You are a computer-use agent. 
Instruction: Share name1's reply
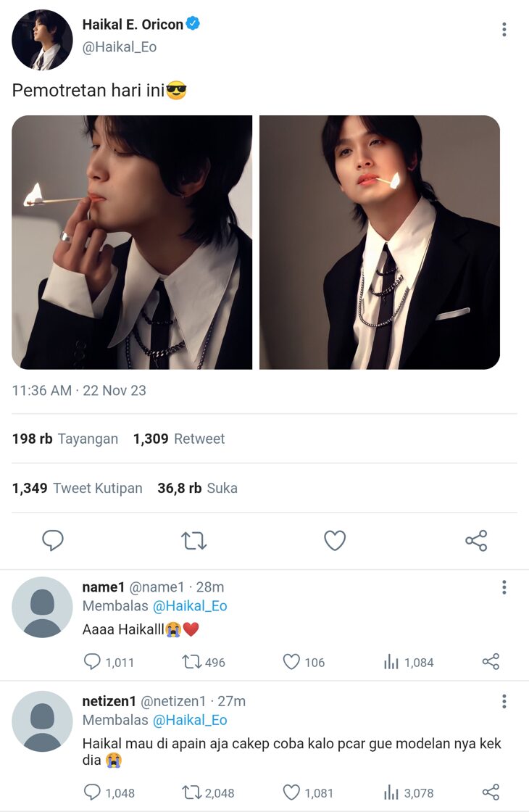pyautogui.click(x=491, y=662)
